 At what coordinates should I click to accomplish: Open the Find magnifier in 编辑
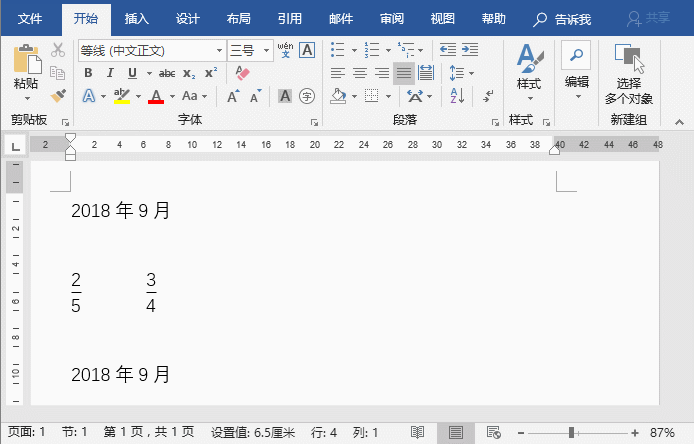(x=576, y=55)
